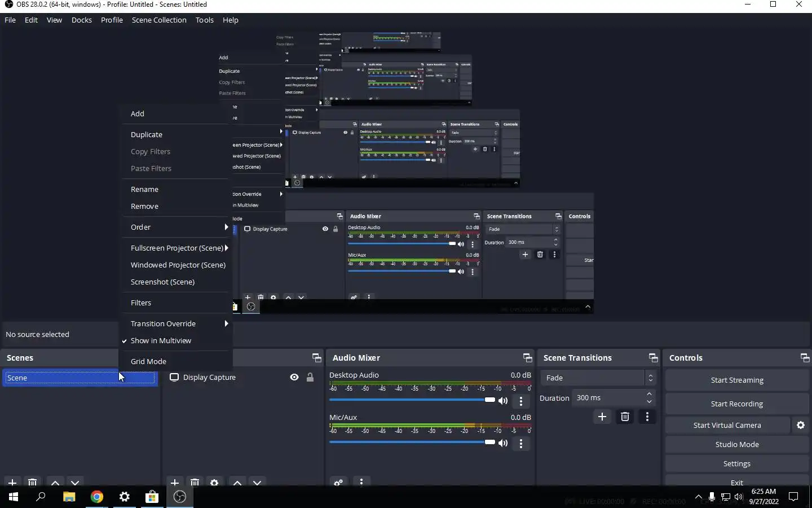Open Desktop Audio options three-dot menu
The width and height of the screenshot is (812, 508).
point(521,401)
